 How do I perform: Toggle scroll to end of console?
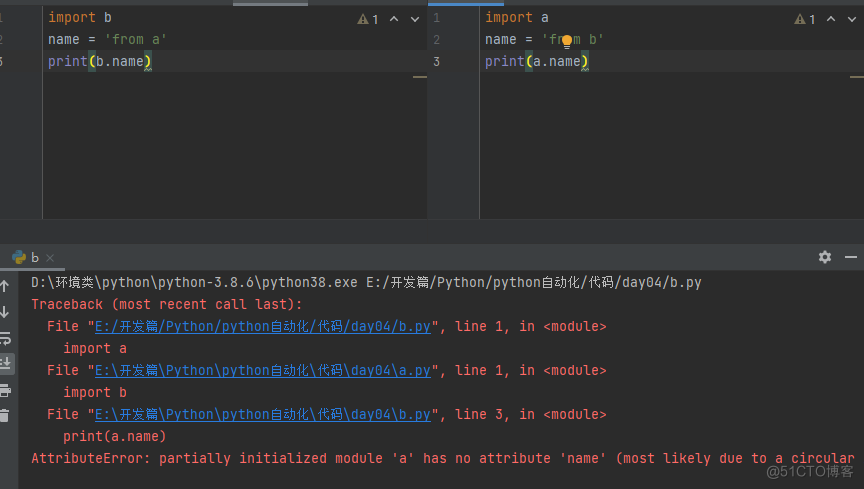coord(6,363)
